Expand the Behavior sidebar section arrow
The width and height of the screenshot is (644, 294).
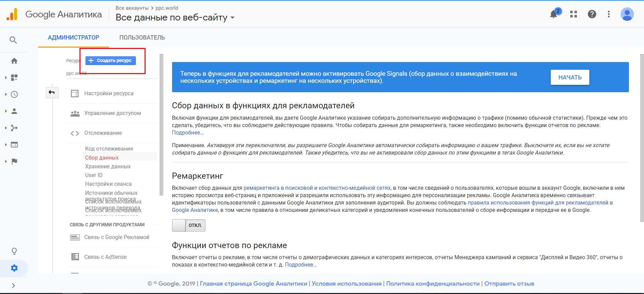tap(6, 144)
